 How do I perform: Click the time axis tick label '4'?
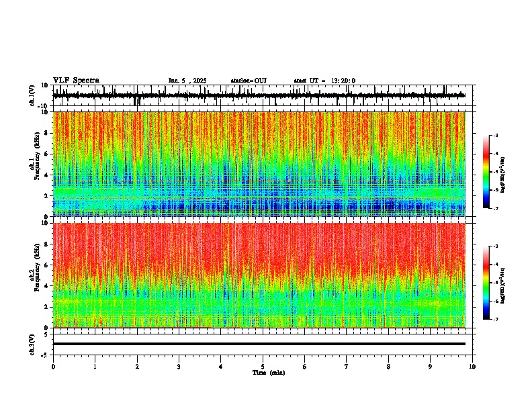221,367
